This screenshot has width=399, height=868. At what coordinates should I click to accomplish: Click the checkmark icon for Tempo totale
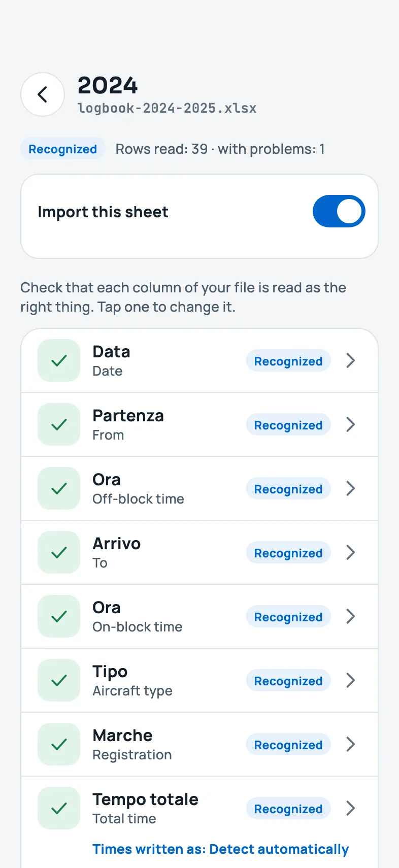59,808
